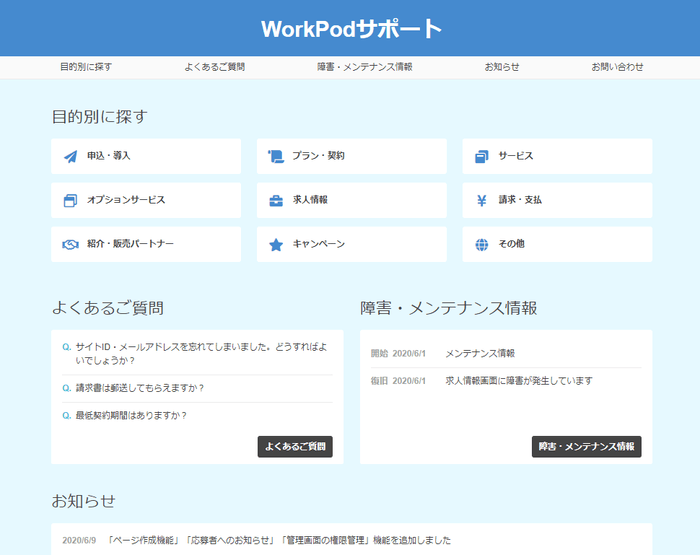The width and height of the screenshot is (700, 555).
Task: Click the handshake icon for 紹介・販売パートナー
Action: click(71, 244)
